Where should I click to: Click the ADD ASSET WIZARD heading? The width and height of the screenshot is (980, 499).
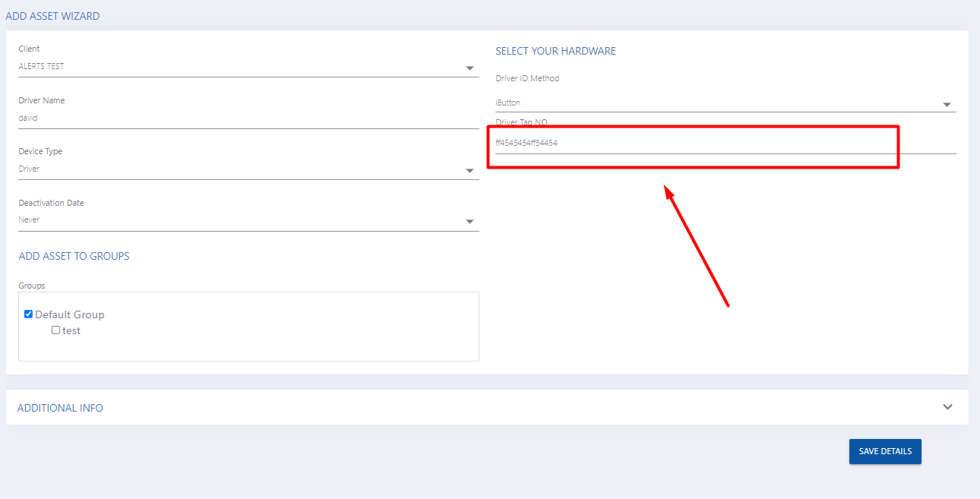pyautogui.click(x=52, y=16)
